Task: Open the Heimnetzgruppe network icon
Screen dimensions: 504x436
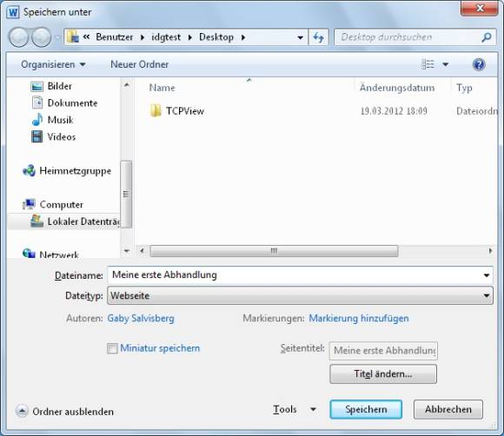Action: point(29,170)
